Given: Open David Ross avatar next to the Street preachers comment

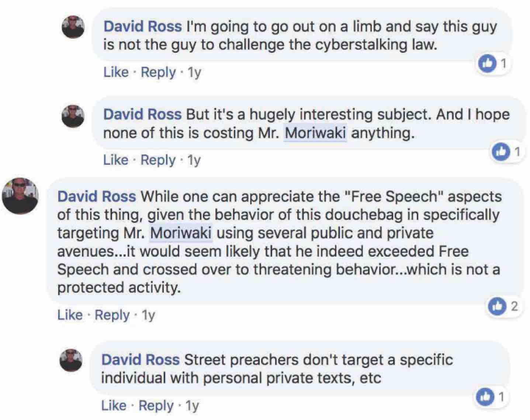Looking at the screenshot, I should pyautogui.click(x=71, y=360).
